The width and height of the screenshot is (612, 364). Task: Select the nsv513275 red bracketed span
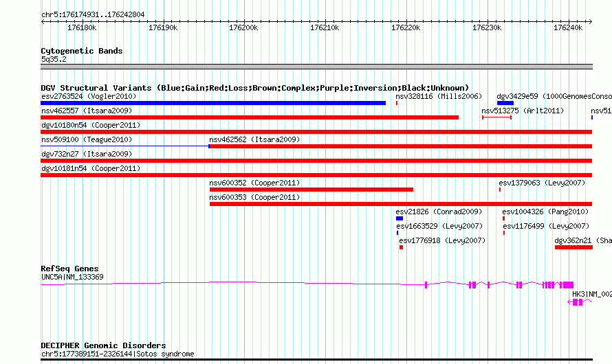click(497, 117)
